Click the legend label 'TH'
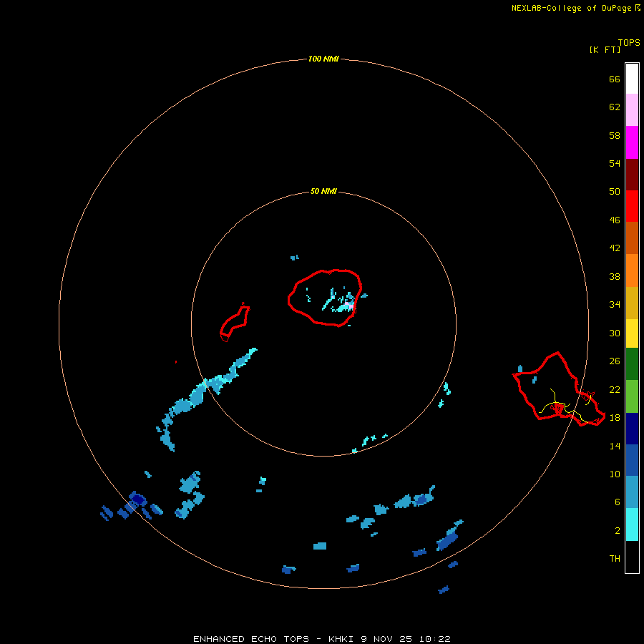This screenshot has height=644, width=644. [x=615, y=558]
